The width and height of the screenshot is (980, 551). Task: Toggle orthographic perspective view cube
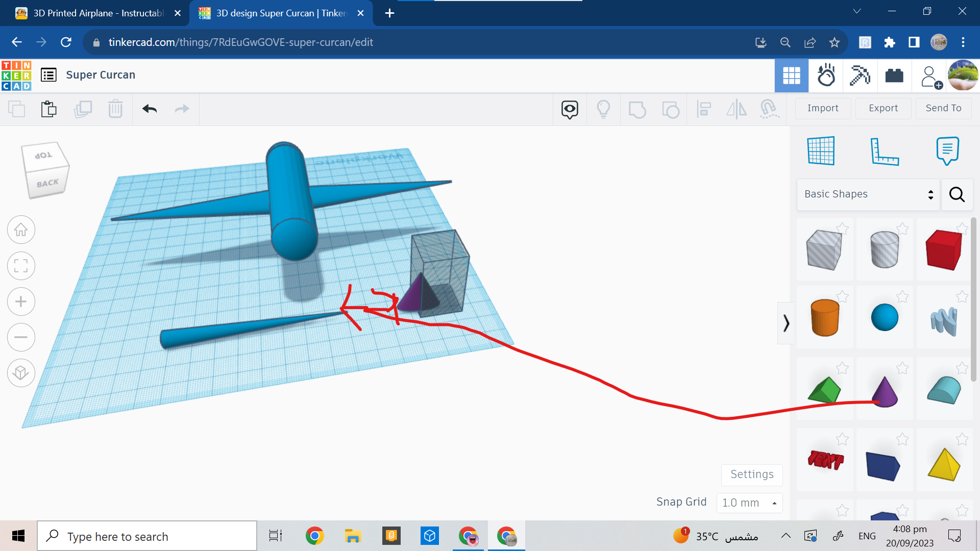(21, 373)
